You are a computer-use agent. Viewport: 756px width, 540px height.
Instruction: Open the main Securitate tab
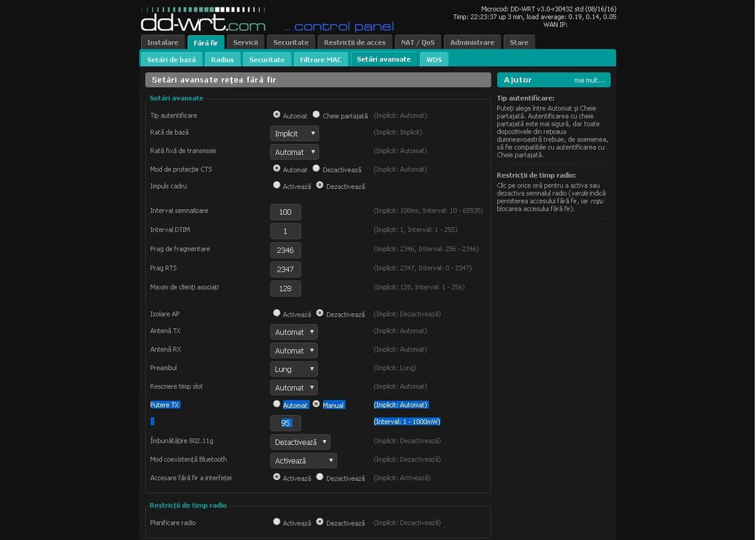tap(291, 42)
